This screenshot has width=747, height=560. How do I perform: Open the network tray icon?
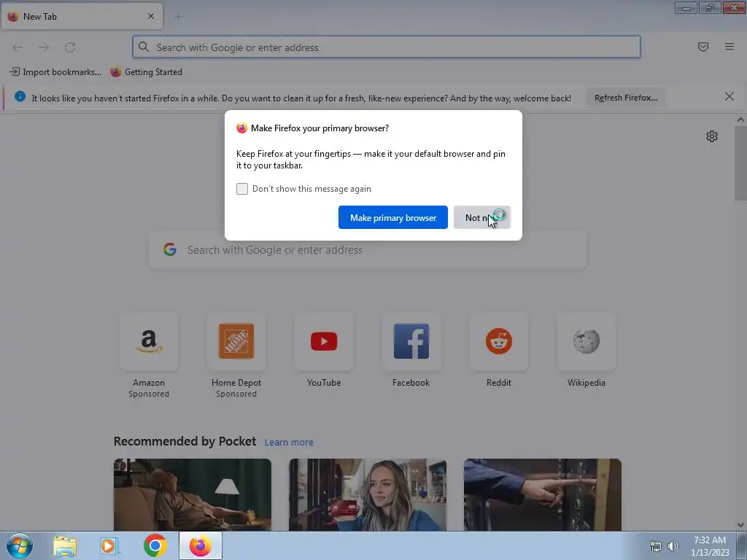click(x=656, y=545)
